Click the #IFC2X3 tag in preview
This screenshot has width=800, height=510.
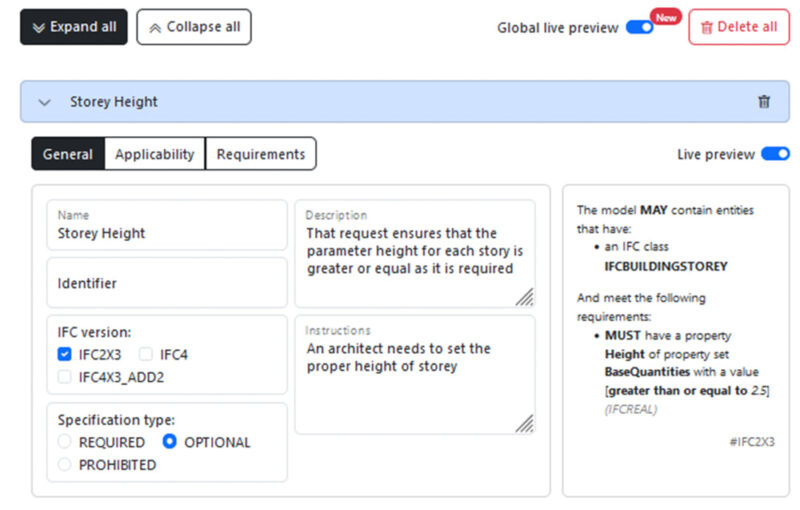pyautogui.click(x=752, y=442)
